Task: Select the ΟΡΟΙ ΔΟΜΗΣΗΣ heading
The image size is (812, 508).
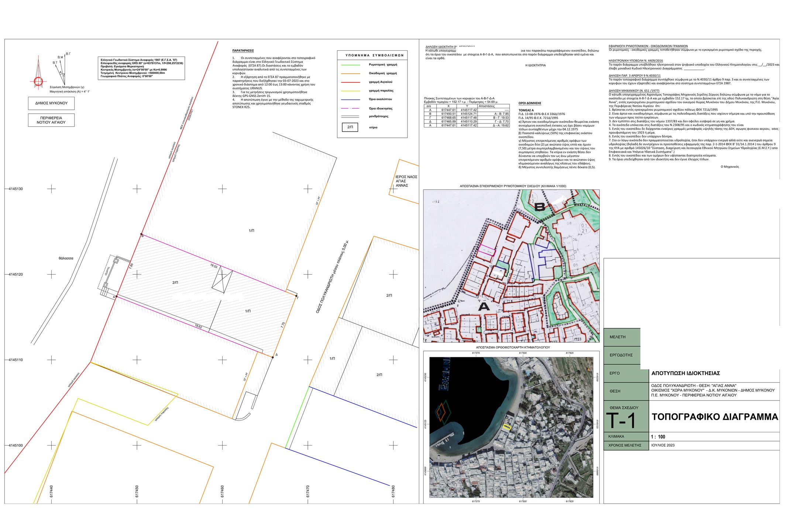Action: pos(530,103)
